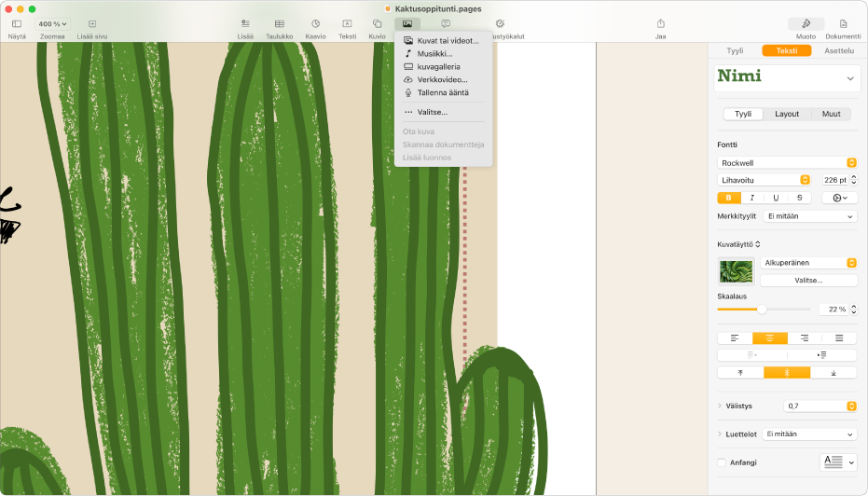Screen dimensions: 868x496
Task: Open the Merkkityylit dropdown
Action: (x=808, y=216)
